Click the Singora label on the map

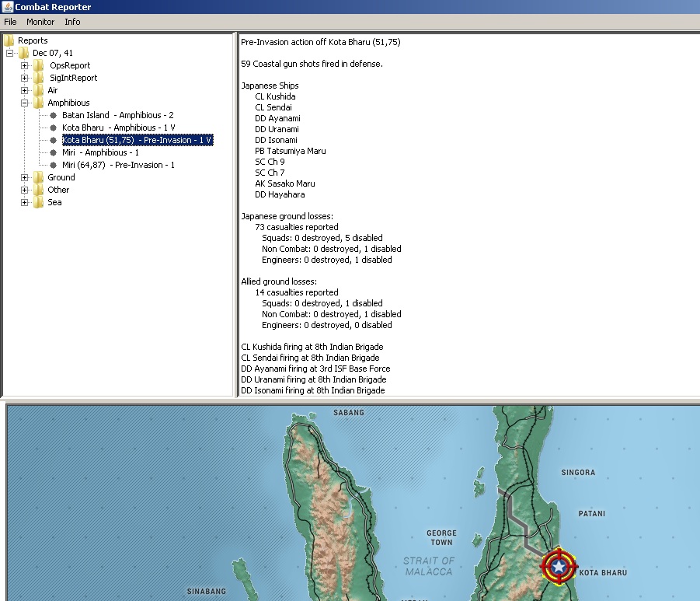pyautogui.click(x=578, y=472)
